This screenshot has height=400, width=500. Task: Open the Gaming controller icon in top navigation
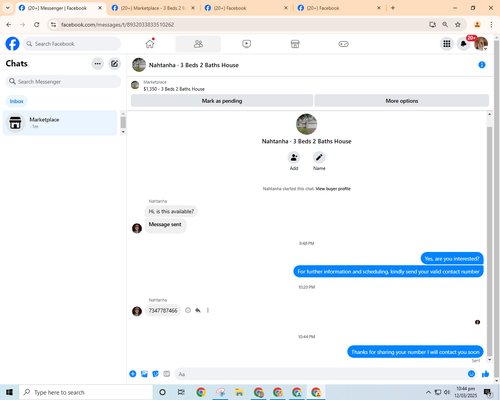click(x=343, y=44)
